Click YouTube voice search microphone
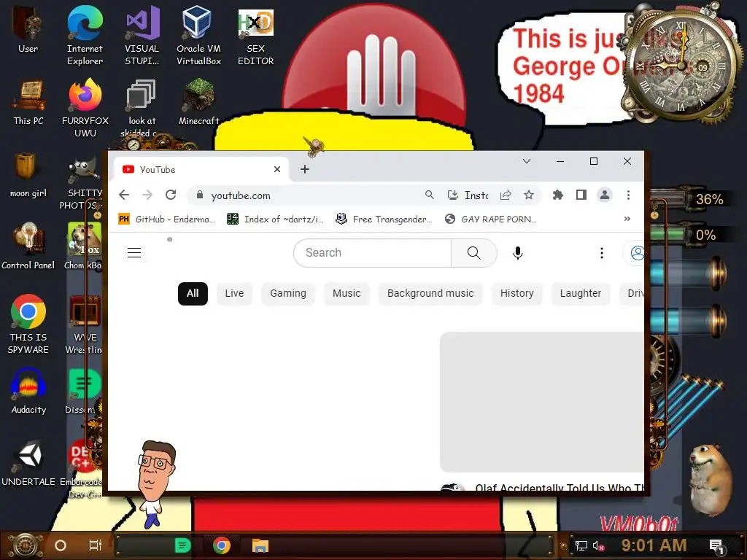Viewport: 747px width, 560px height. tap(517, 253)
